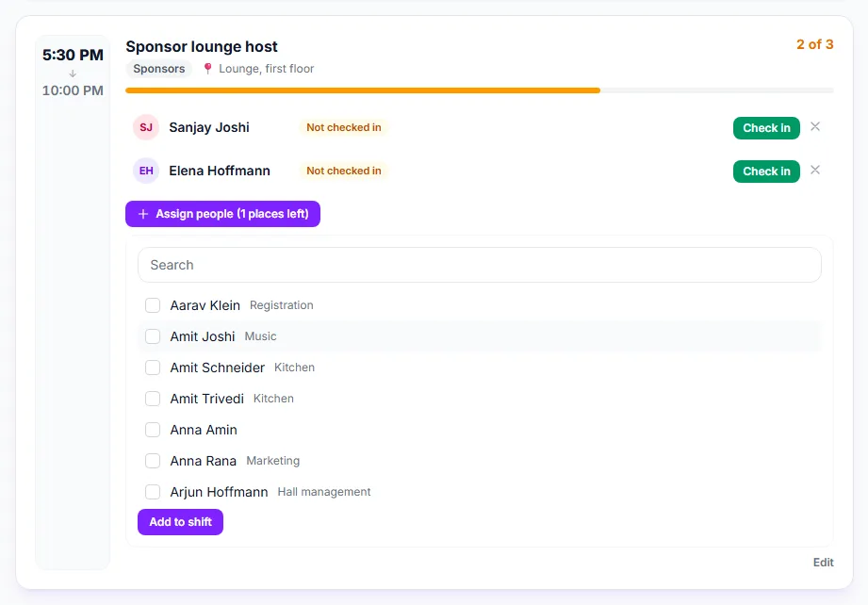The image size is (868, 605).
Task: Click the Kitchen label by Amit Trivedi
Action: [273, 399]
